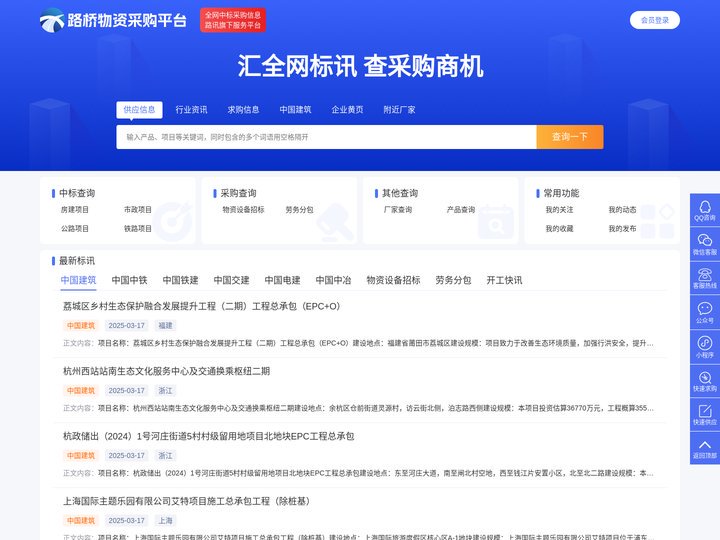Open 物资设备招标 under 采购查询
The width and height of the screenshot is (720, 540).
point(243,210)
